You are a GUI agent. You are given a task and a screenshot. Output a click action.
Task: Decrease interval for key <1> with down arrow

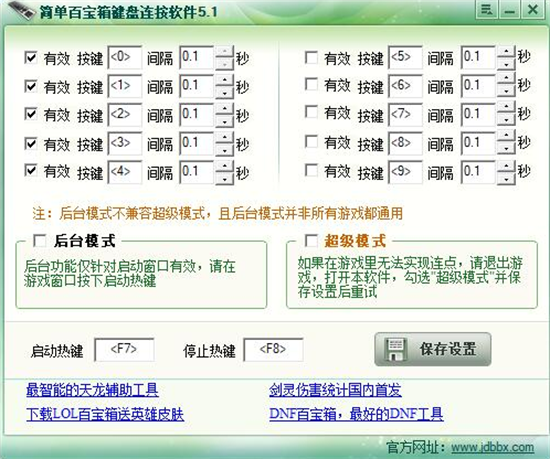pos(224,93)
